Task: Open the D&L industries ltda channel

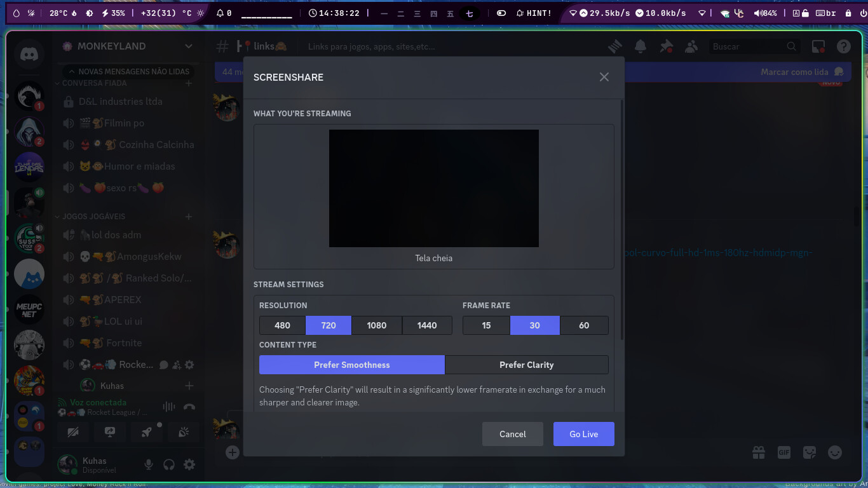Action: (x=128, y=102)
